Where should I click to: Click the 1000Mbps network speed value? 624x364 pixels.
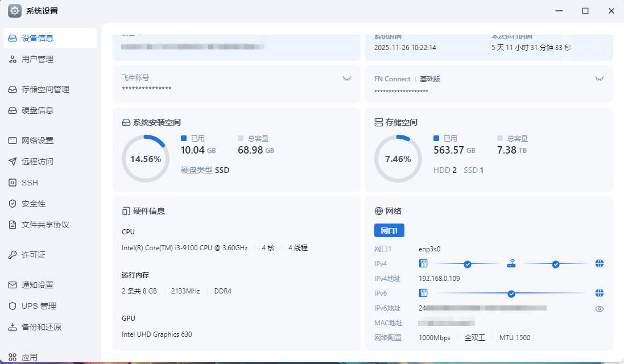[x=435, y=338]
